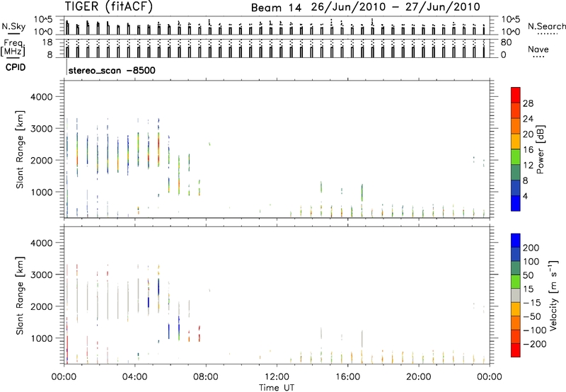Click the red bottom segment of velocity colorbar
The image size is (566, 392).
tap(516, 350)
